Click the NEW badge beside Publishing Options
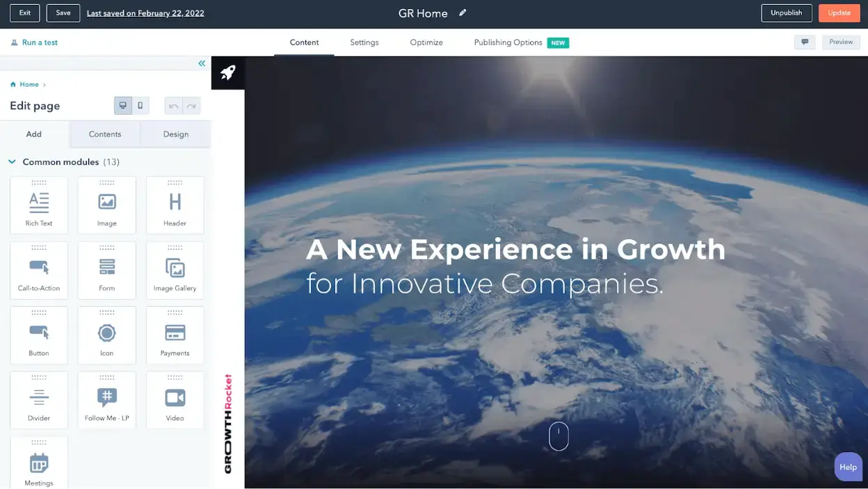The width and height of the screenshot is (868, 489). (558, 42)
